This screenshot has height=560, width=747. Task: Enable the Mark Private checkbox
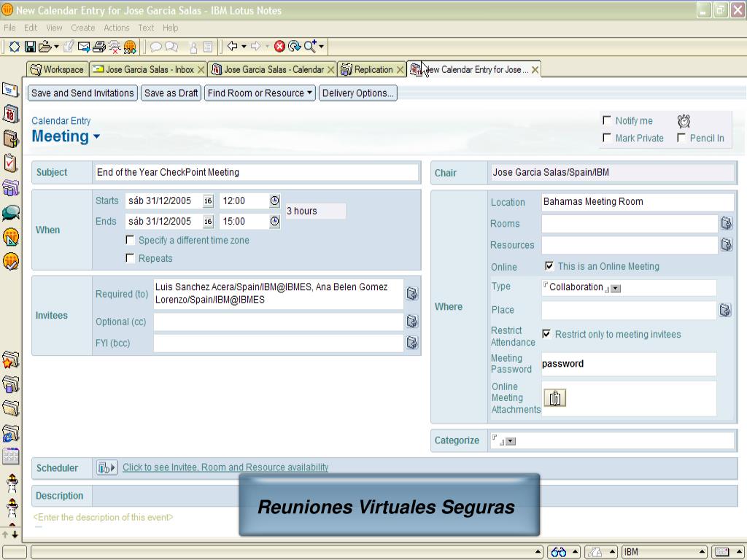pos(606,138)
